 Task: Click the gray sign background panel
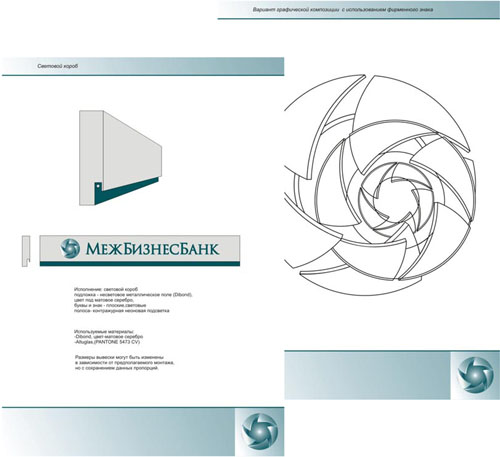[x=140, y=249]
